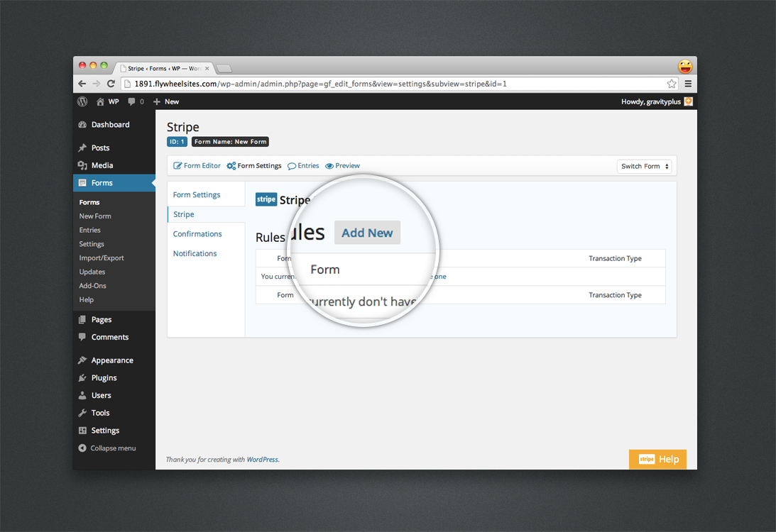Collapse the admin sidebar menu
Screen dimensions: 776x532
coord(107,448)
